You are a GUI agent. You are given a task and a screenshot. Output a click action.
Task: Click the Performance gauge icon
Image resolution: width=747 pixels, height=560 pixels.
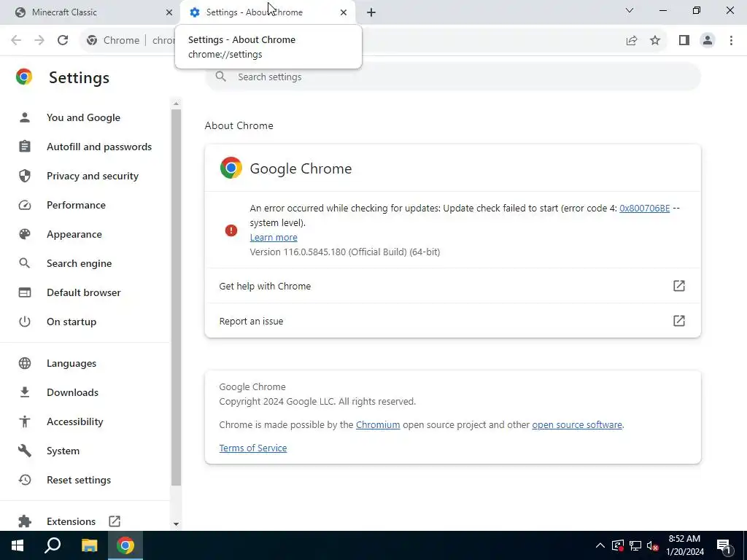(x=25, y=205)
